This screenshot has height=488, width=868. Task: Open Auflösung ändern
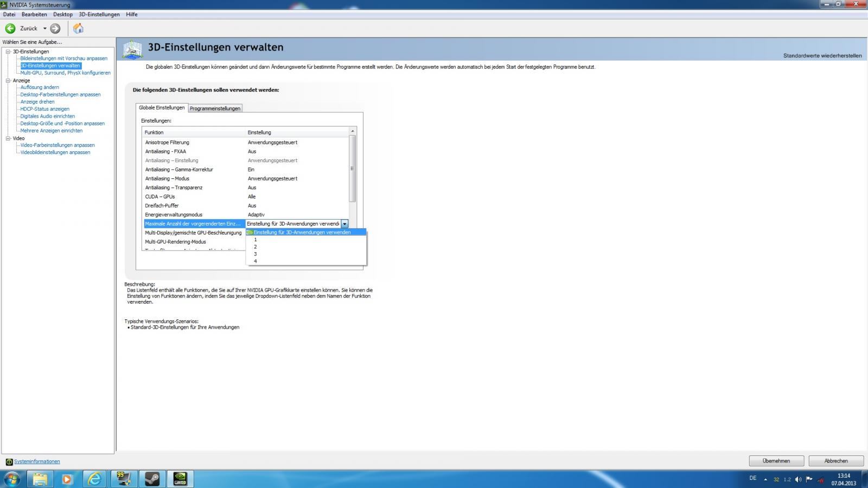pos(40,87)
